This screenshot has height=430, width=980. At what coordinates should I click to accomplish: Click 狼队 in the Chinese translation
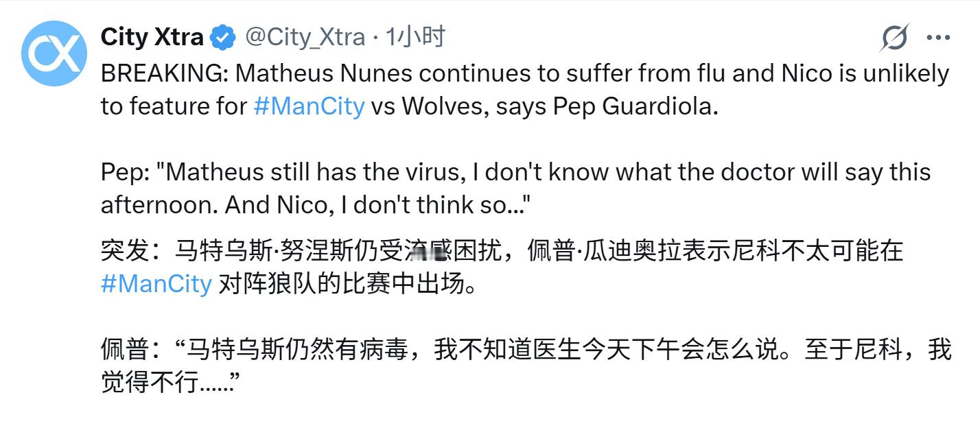click(290, 285)
